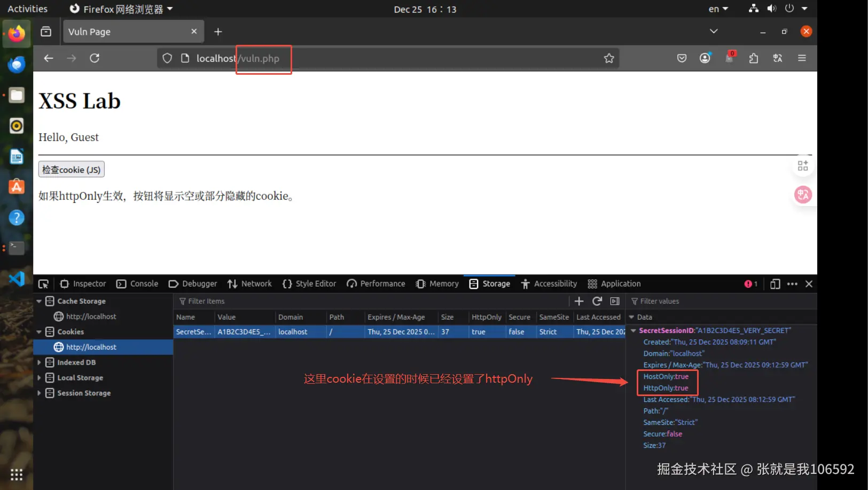
Task: Switch to the Debugger tab
Action: (x=193, y=284)
